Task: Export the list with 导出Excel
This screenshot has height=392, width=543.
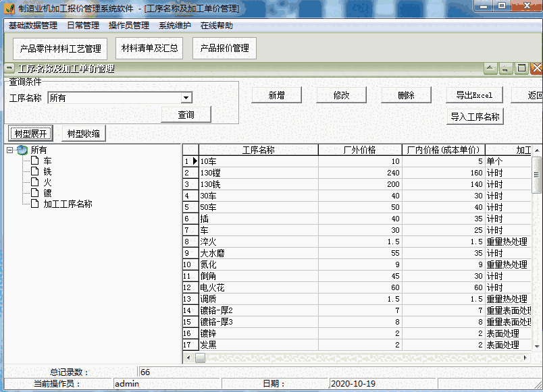Action: tap(473, 94)
